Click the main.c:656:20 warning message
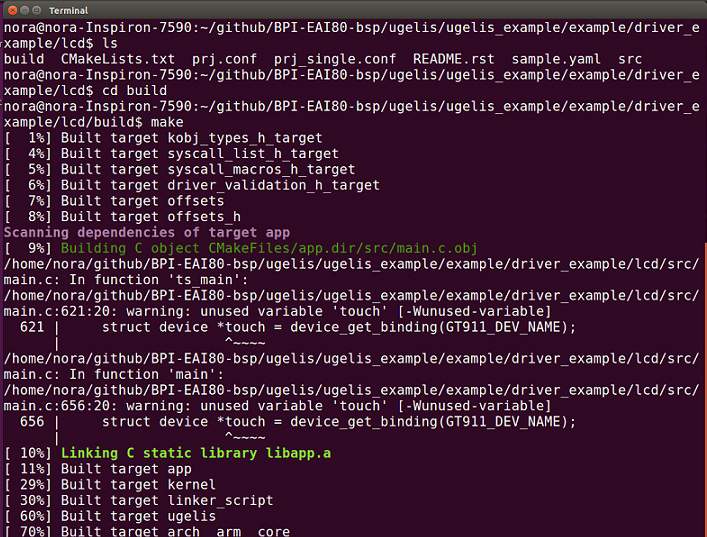Screen dimensions: 707x537 (x=277, y=406)
